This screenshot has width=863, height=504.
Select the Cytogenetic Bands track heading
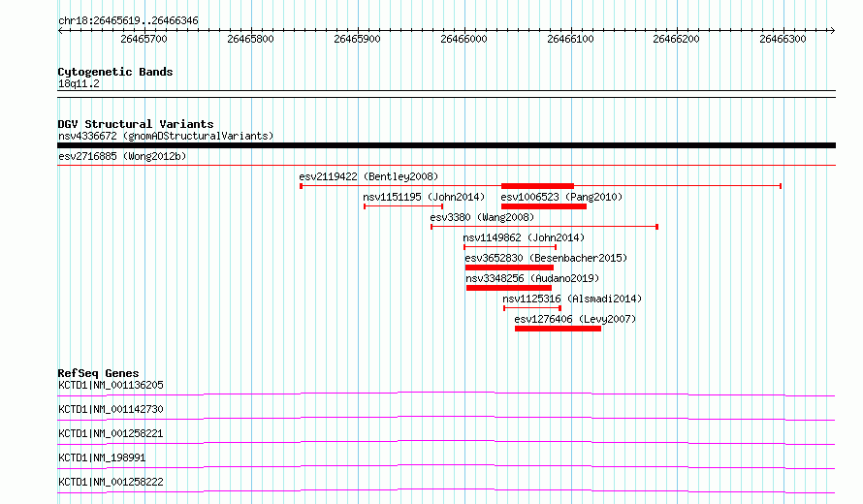pos(115,72)
